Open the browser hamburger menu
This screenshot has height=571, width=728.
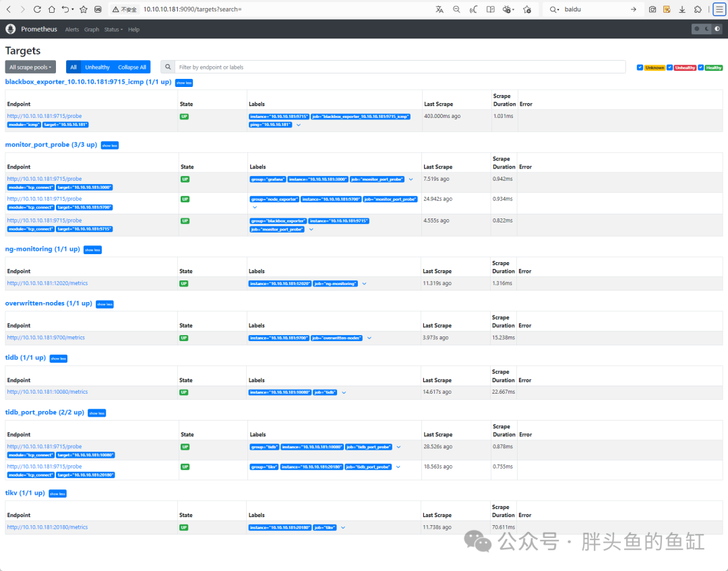point(719,9)
